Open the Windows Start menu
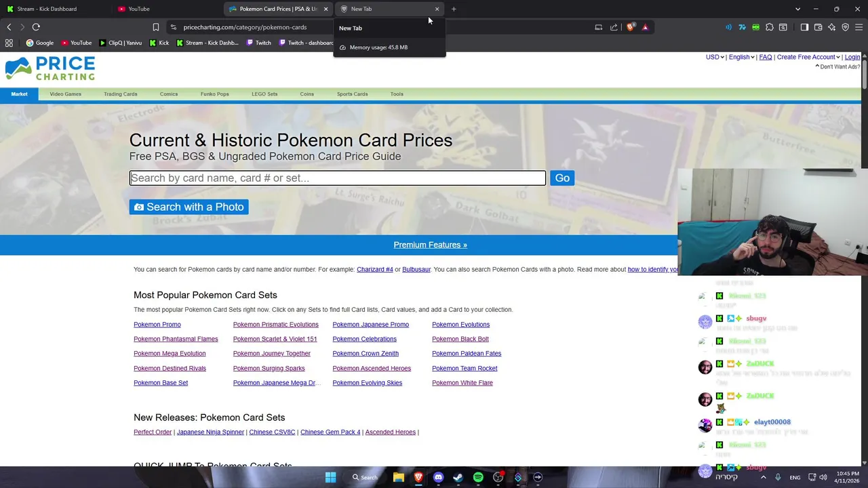The height and width of the screenshot is (488, 868). 330,477
